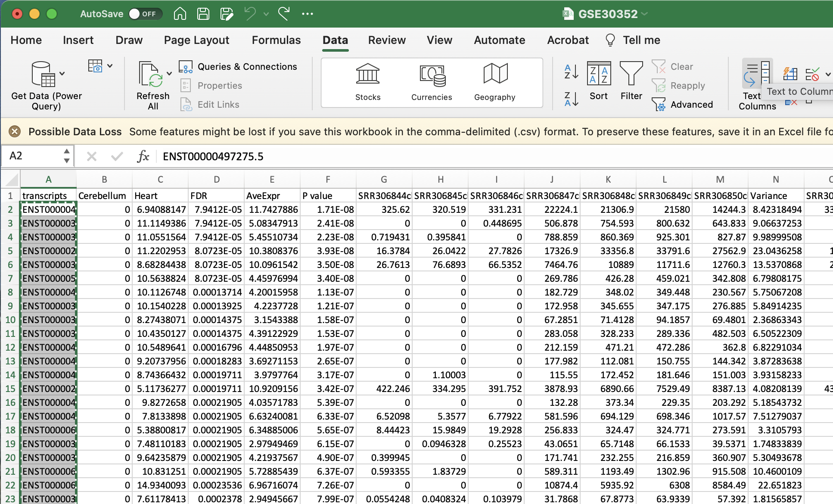
Task: Click the data from picture icon
Action: (95, 66)
